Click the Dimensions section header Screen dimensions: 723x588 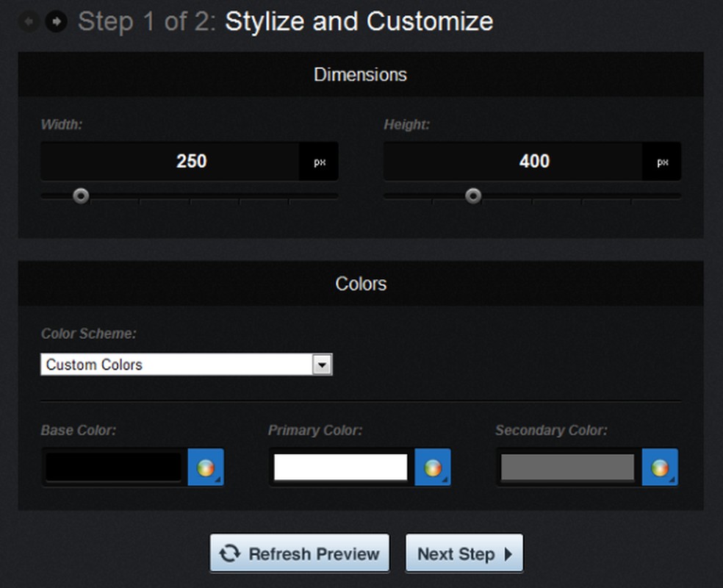click(x=360, y=74)
